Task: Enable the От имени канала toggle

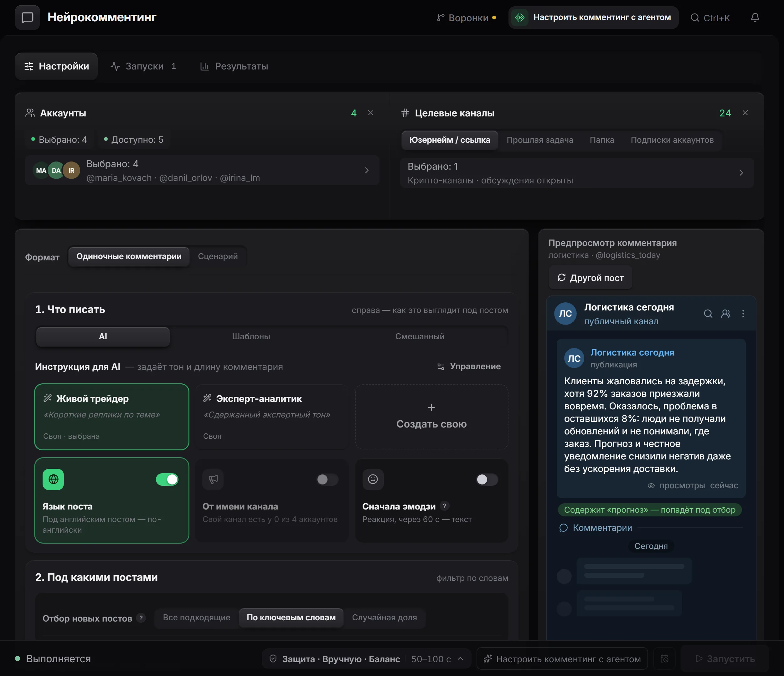Action: pyautogui.click(x=327, y=479)
